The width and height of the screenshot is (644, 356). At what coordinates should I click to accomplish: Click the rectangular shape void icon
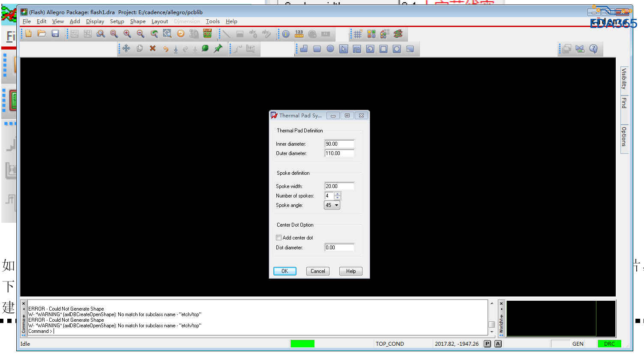tap(383, 49)
